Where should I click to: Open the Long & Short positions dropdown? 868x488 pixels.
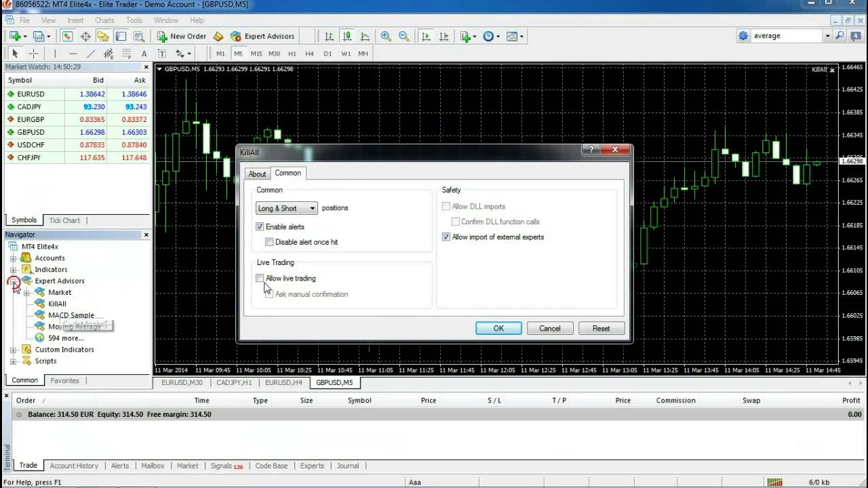(x=286, y=208)
